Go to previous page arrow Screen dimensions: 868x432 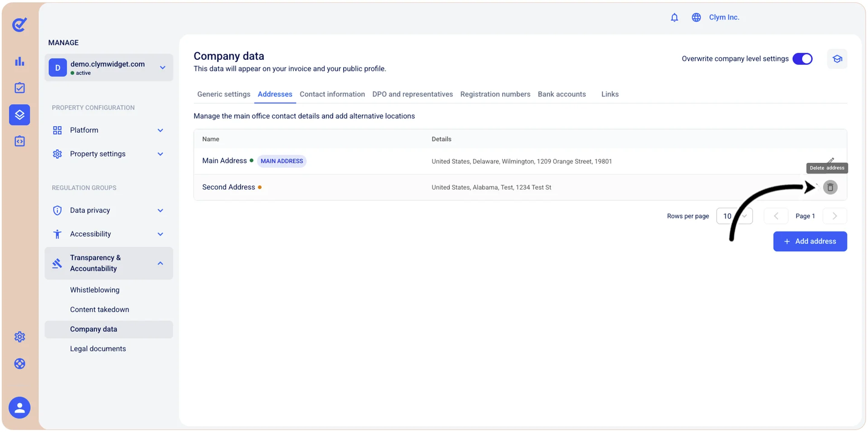coord(776,216)
